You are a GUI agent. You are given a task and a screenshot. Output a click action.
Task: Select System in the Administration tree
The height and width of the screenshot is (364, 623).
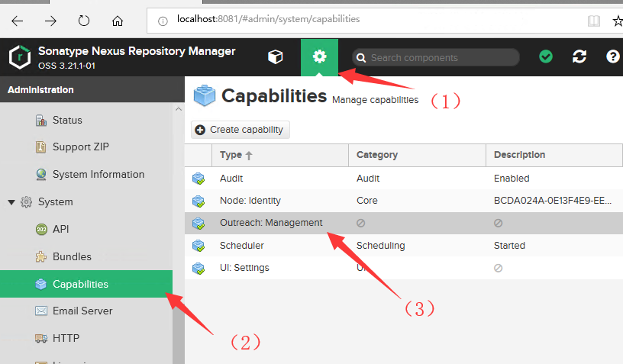coord(55,202)
